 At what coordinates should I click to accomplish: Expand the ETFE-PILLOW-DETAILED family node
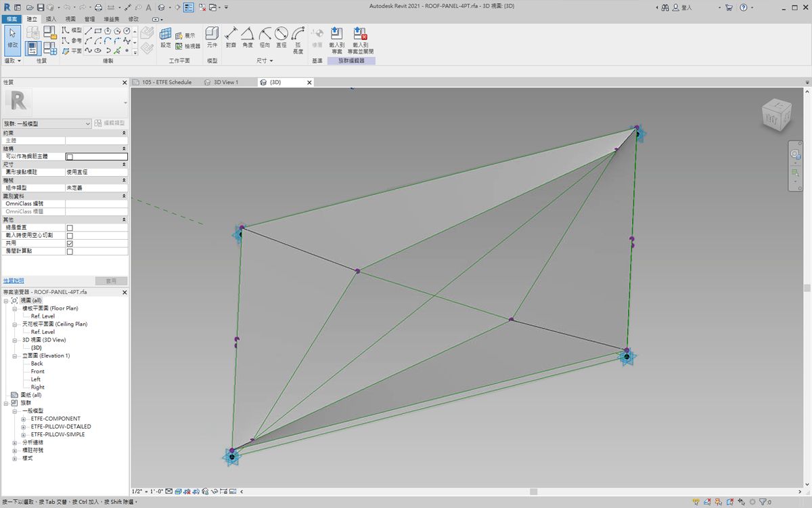point(24,427)
